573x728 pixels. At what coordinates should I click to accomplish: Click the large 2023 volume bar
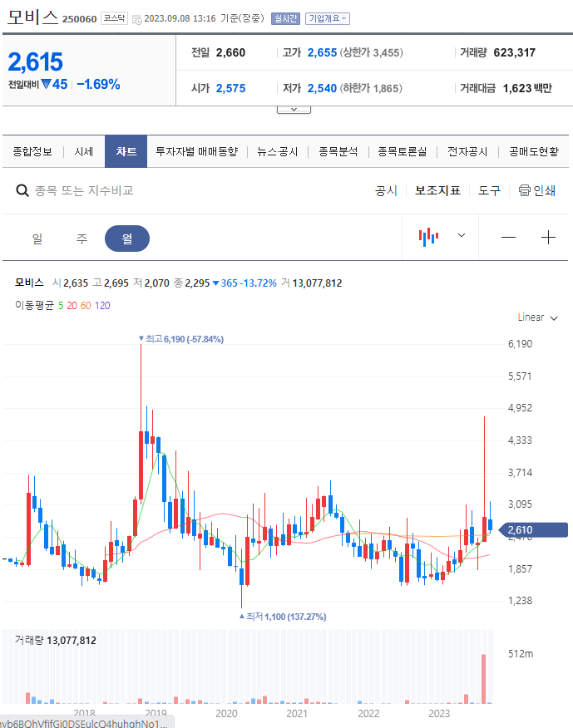[484, 679]
